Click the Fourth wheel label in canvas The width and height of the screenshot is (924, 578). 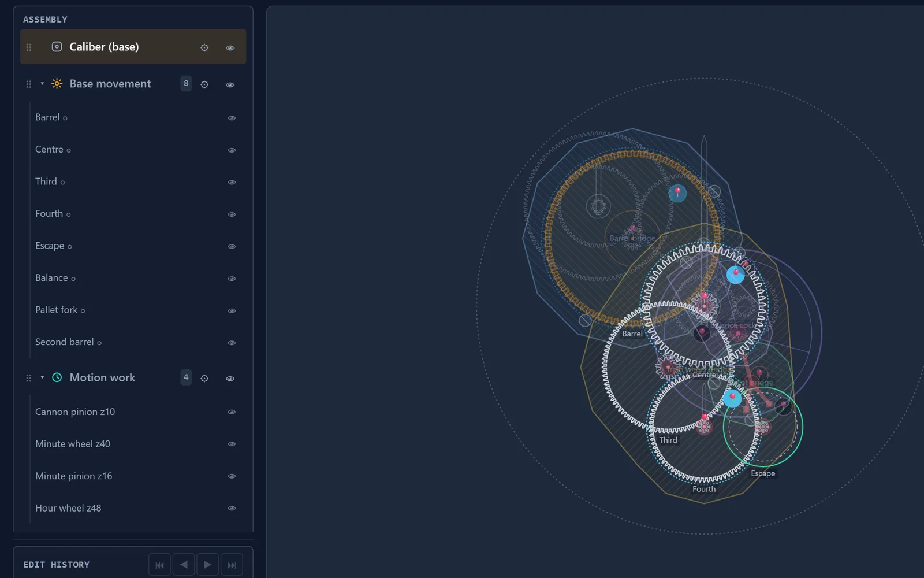(x=704, y=489)
